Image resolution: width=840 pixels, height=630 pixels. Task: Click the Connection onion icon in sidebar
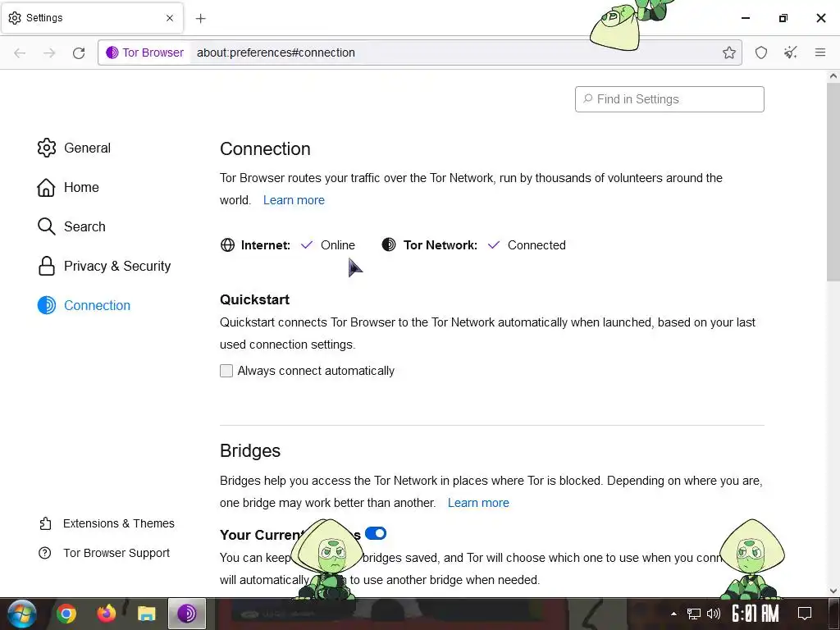pos(47,305)
